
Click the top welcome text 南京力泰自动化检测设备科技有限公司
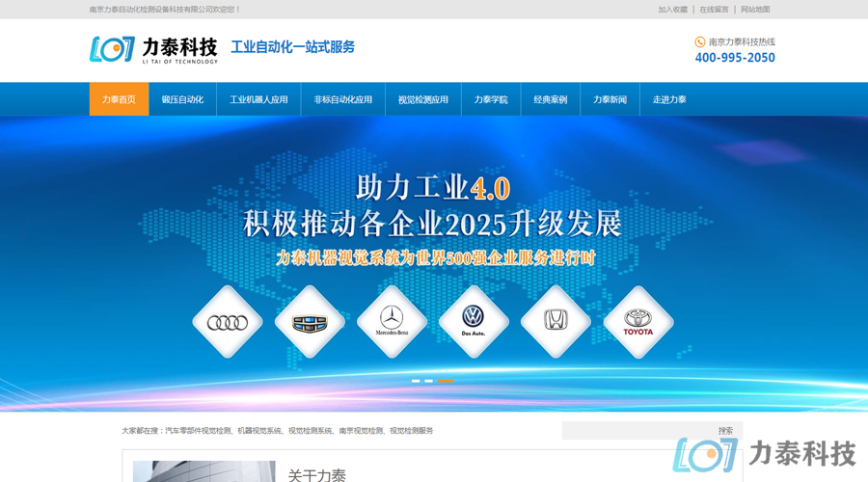[x=151, y=10]
